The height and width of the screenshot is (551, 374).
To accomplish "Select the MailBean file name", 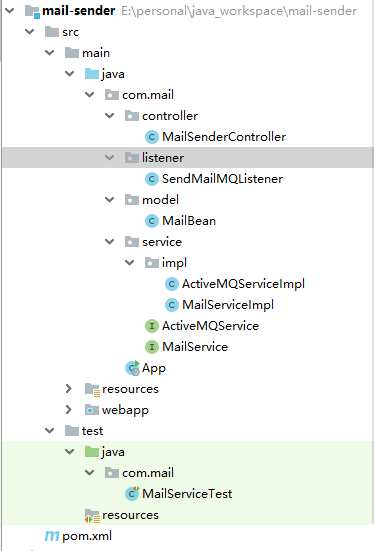I will pos(189,221).
